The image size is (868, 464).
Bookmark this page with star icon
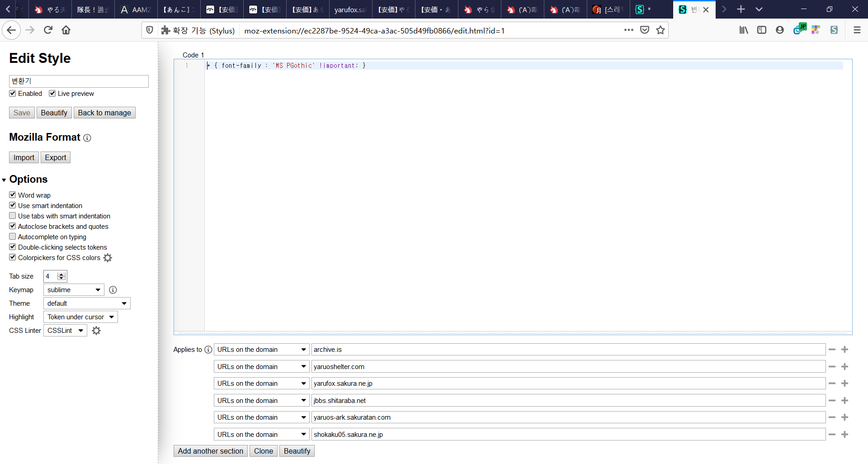[x=660, y=30]
